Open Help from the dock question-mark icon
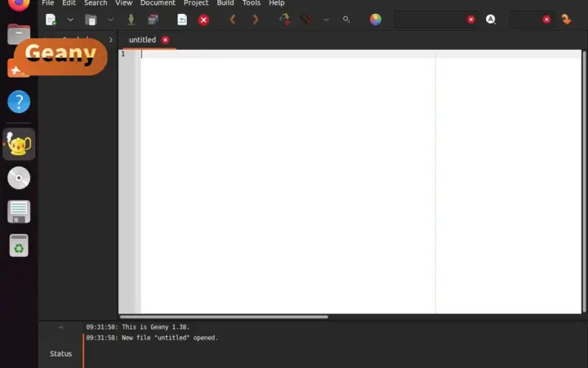This screenshot has width=588, height=368. coord(19,101)
